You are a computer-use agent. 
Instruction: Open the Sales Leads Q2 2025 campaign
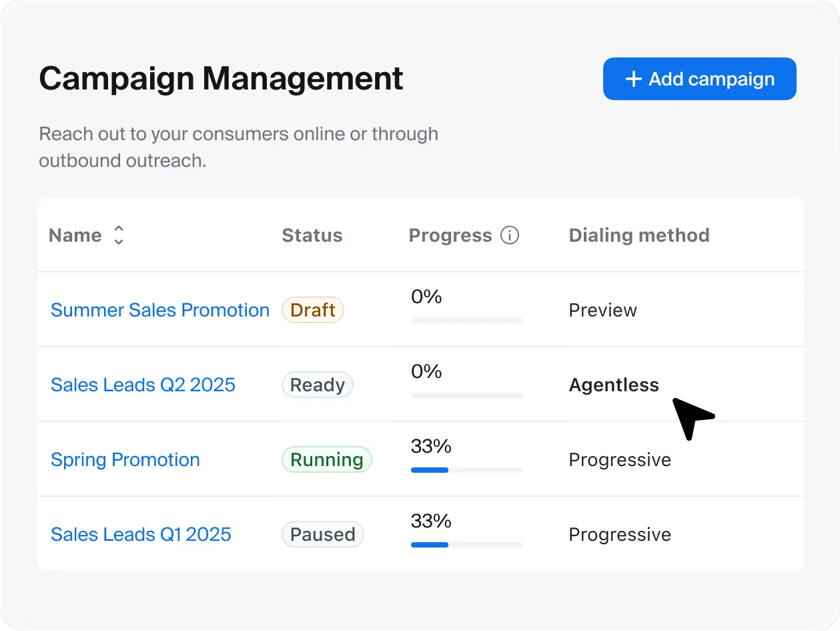click(x=143, y=385)
